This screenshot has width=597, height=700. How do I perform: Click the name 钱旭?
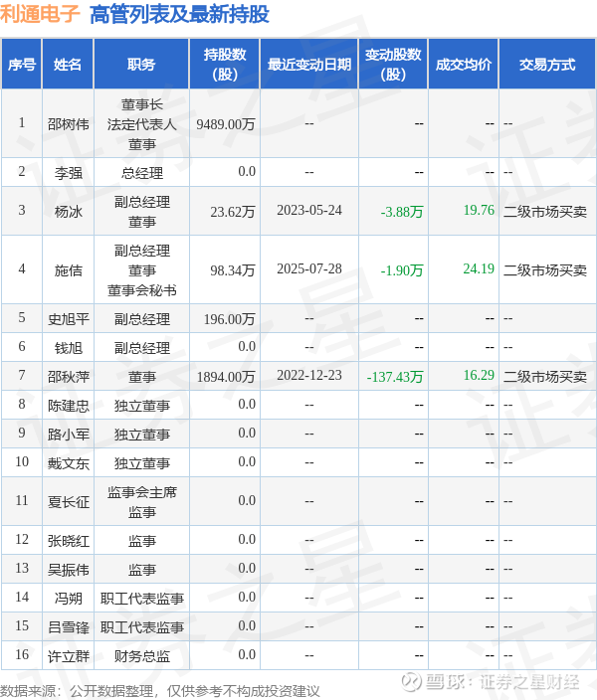point(68,347)
